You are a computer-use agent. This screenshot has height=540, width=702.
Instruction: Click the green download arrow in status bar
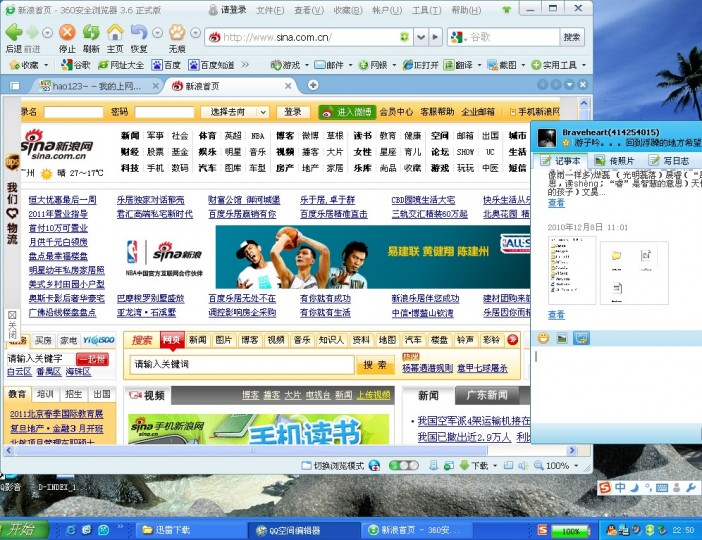pos(463,466)
